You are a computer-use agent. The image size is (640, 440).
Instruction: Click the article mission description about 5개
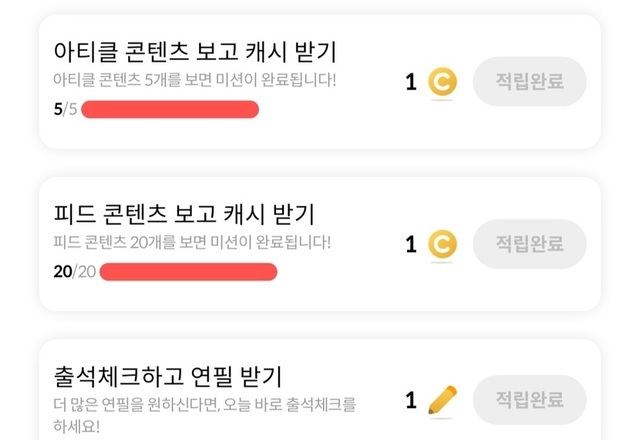pyautogui.click(x=195, y=79)
